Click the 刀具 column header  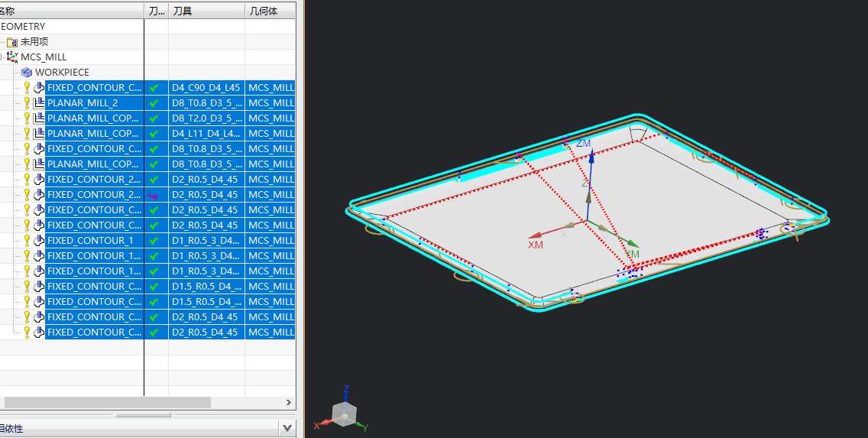[x=206, y=11]
